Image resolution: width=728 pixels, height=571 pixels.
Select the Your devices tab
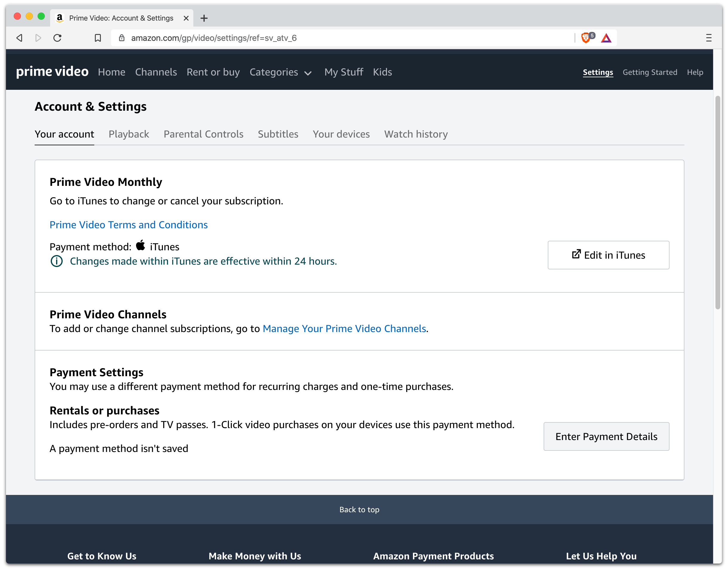coord(342,134)
